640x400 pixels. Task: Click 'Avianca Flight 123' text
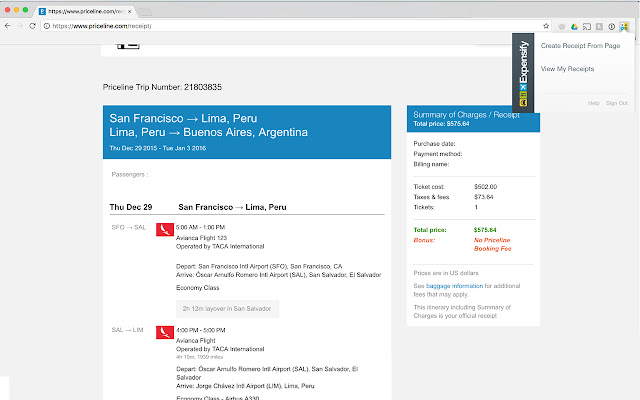click(x=201, y=238)
